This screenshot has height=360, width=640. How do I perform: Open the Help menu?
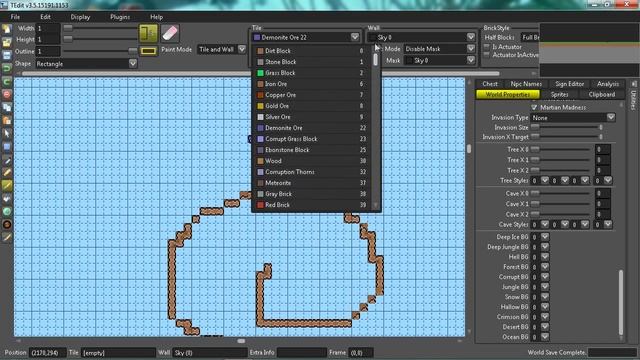(156, 17)
